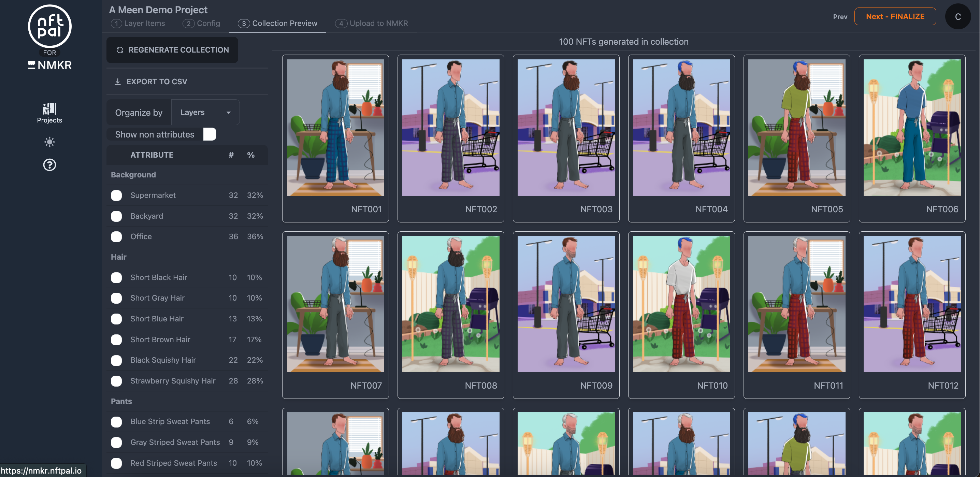Click the regenerate refresh icon
The image size is (980, 477).
(x=120, y=50)
